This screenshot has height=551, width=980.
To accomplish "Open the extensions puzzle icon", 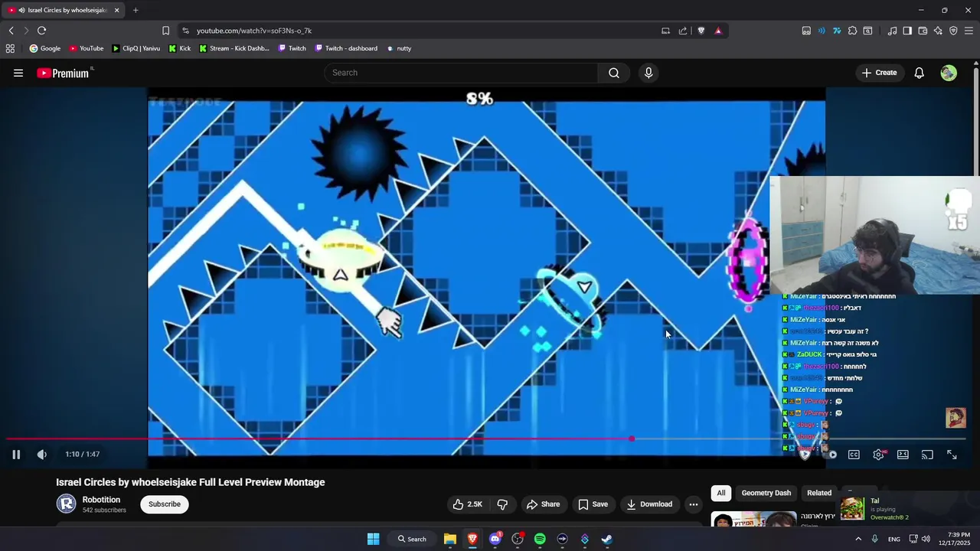I will pyautogui.click(x=852, y=31).
